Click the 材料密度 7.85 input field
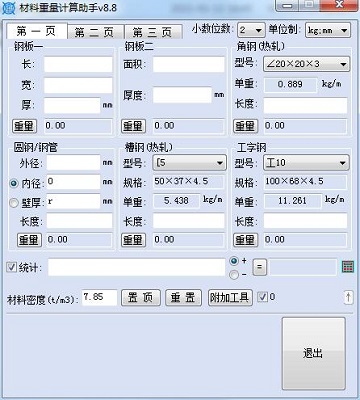Viewport: 360px width, 400px height. (99, 297)
